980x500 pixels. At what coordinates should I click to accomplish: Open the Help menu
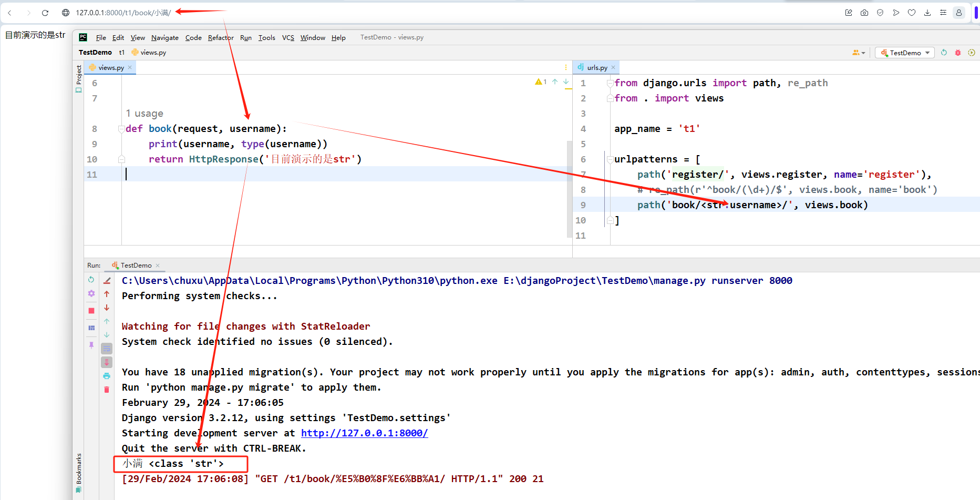click(338, 37)
